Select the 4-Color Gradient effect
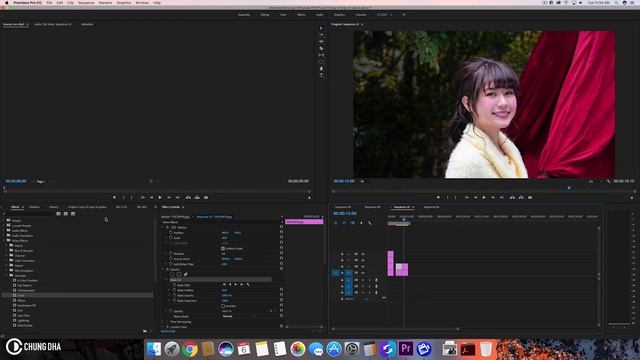640x360 pixels. pos(27,280)
